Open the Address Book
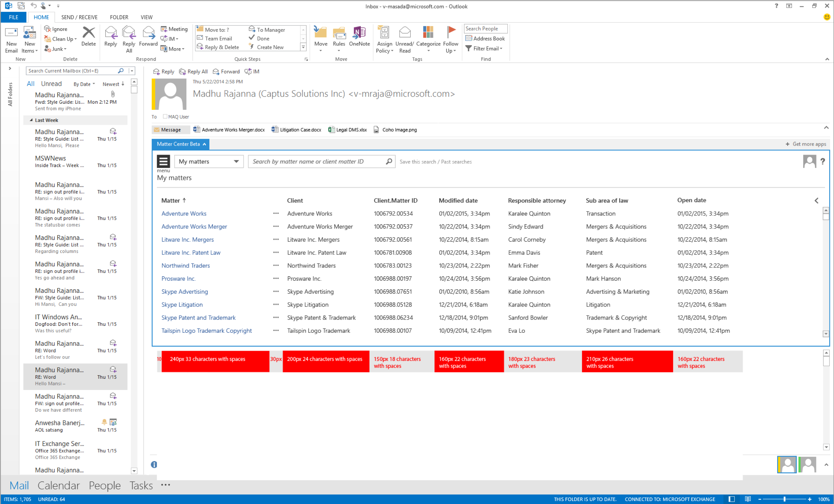The image size is (834, 504). (485, 39)
